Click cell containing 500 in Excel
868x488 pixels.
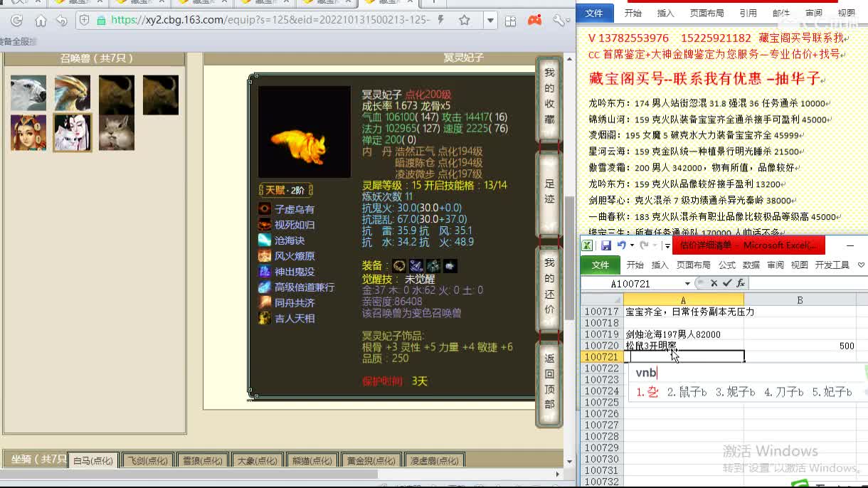coord(800,346)
